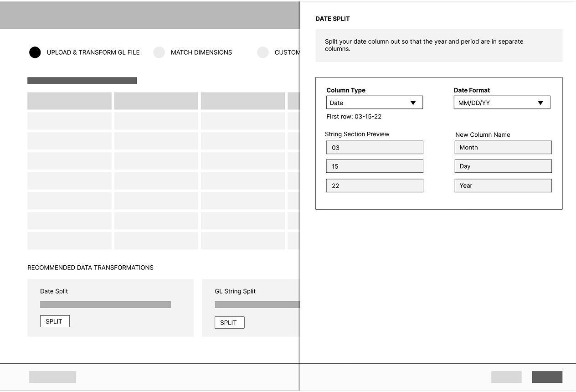The width and height of the screenshot is (576, 392).
Task: Click the black step circle for Upload & Transform
Action: pos(35,52)
